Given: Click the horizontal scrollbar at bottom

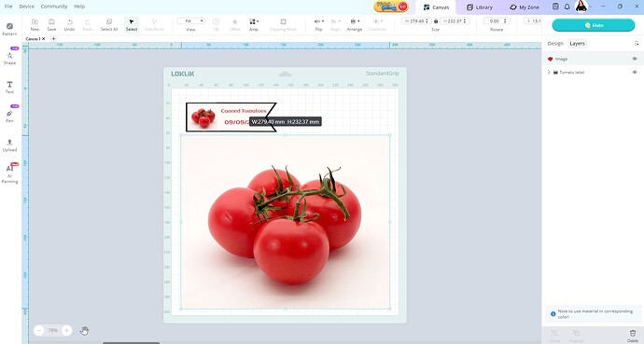Looking at the screenshot, I should click(x=131, y=342).
